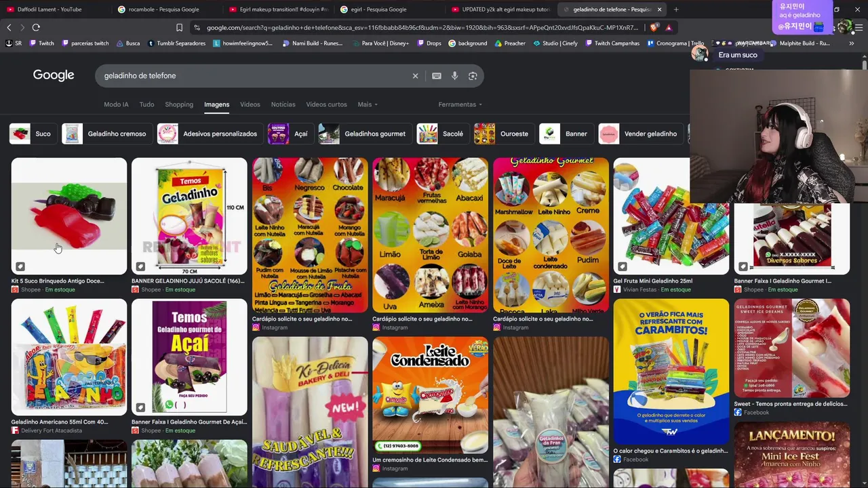868x488 pixels.
Task: Open the Twitch Campanhas bookmark
Action: pyautogui.click(x=612, y=43)
